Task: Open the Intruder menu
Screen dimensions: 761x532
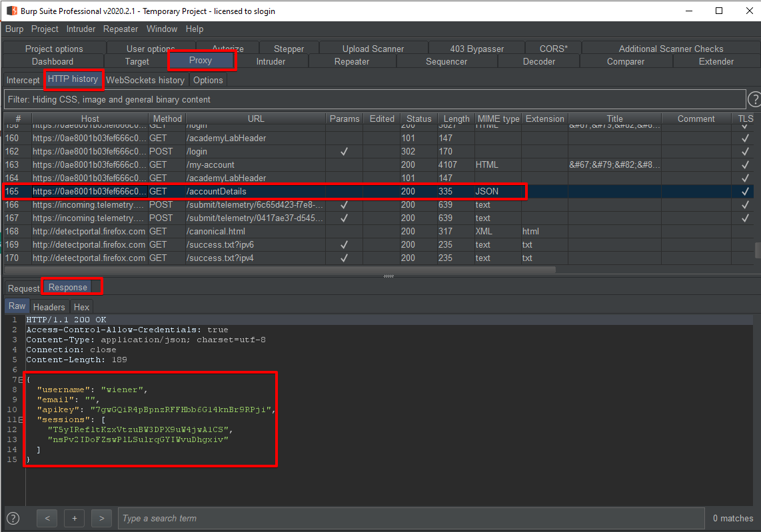Action: [81, 29]
